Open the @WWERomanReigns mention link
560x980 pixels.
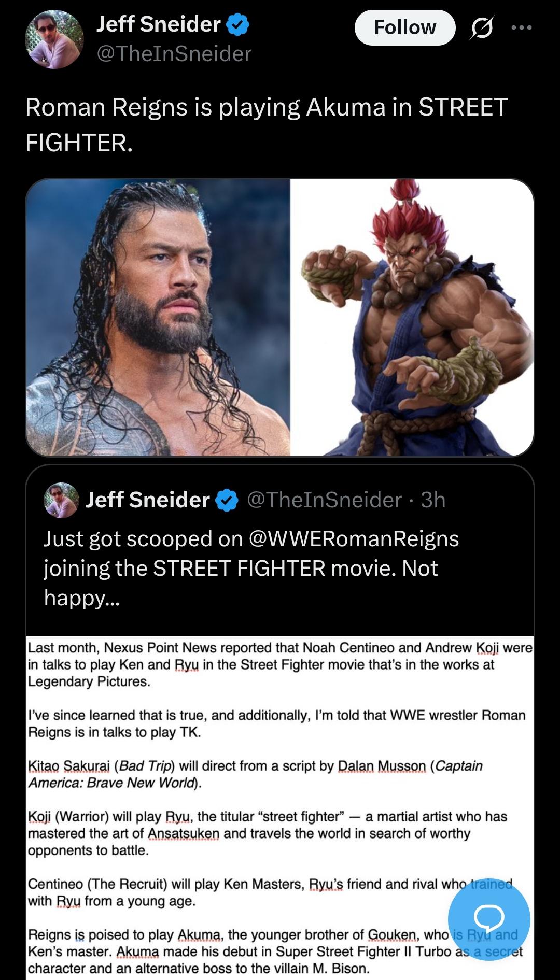click(354, 538)
